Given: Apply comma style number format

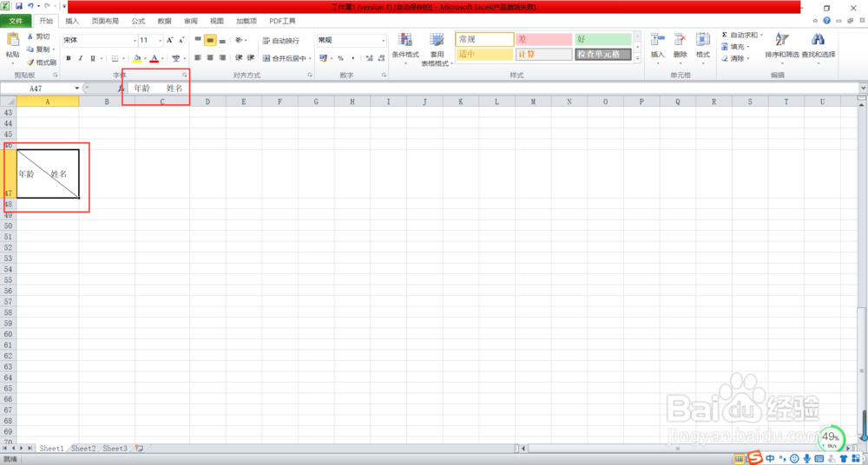Looking at the screenshot, I should pyautogui.click(x=352, y=58).
